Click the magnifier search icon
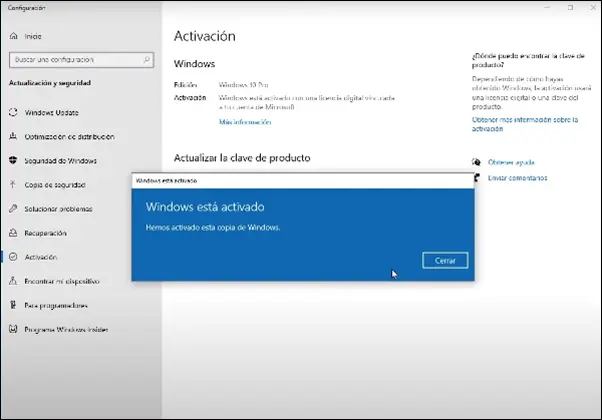The image size is (602, 420). 147,60
